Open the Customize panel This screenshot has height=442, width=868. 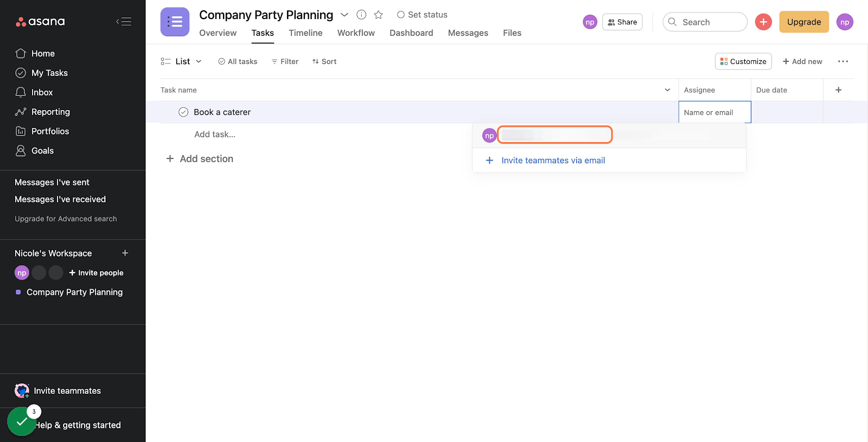click(743, 61)
